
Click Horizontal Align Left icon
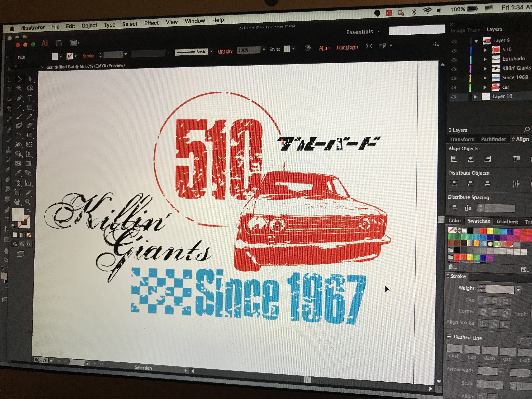(x=454, y=159)
